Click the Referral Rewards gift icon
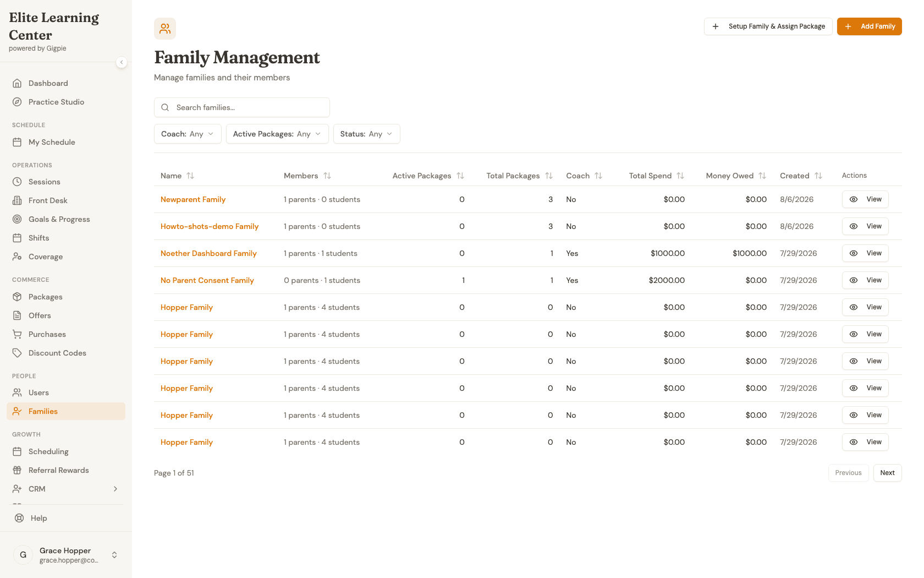 click(x=17, y=470)
